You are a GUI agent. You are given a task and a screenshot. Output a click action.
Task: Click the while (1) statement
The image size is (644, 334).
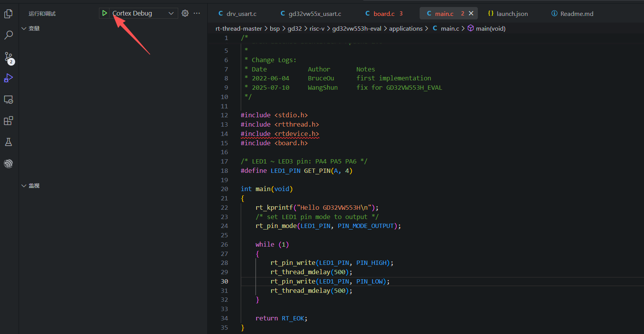pos(272,244)
